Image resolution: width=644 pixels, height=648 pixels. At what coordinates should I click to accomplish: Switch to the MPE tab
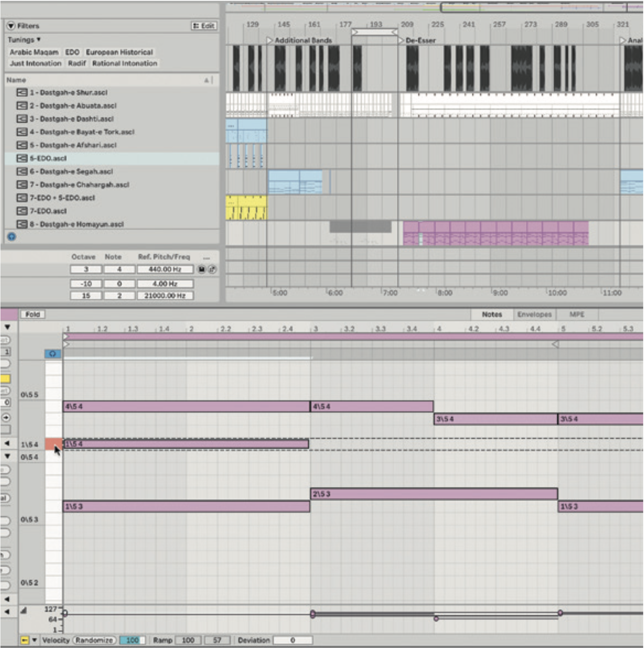point(577,315)
